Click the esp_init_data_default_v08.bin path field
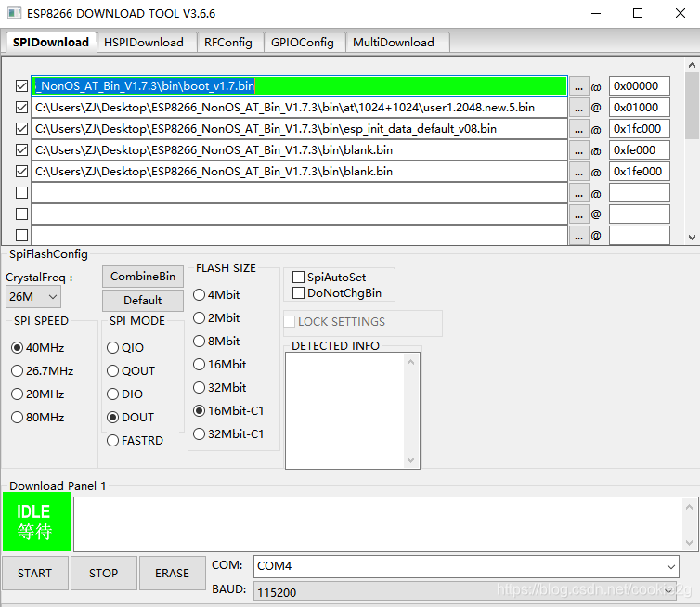Viewport: 700px width, 607px height. [x=299, y=128]
